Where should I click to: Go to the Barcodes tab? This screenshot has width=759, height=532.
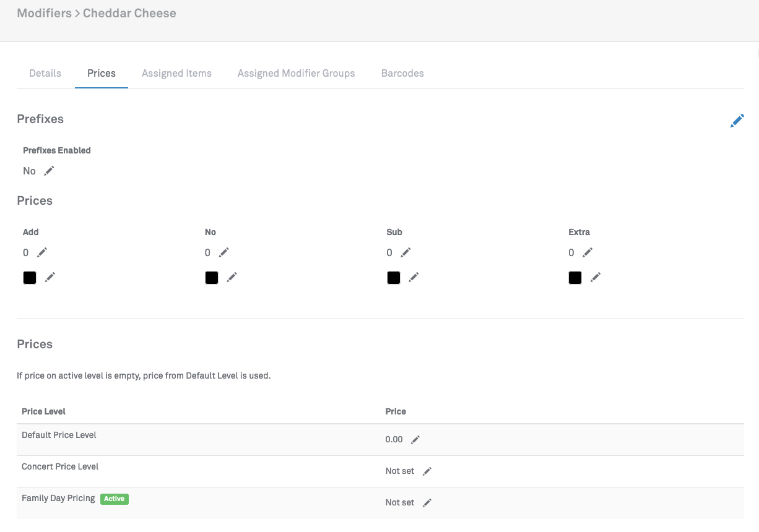(402, 73)
